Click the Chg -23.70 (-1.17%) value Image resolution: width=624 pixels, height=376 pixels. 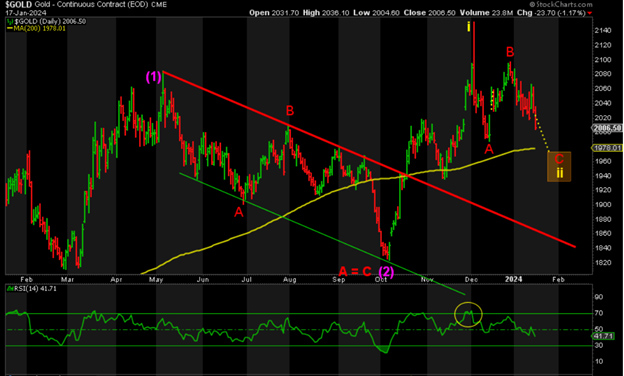[551, 13]
